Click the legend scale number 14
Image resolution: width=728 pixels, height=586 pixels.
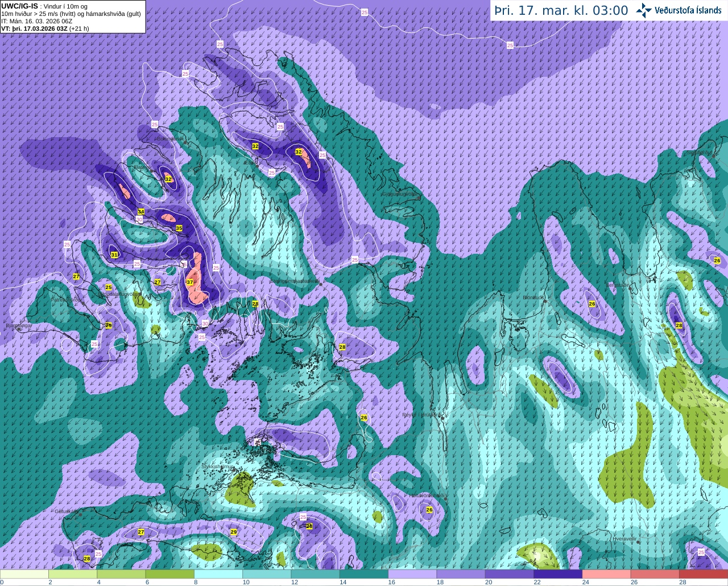[342, 582]
